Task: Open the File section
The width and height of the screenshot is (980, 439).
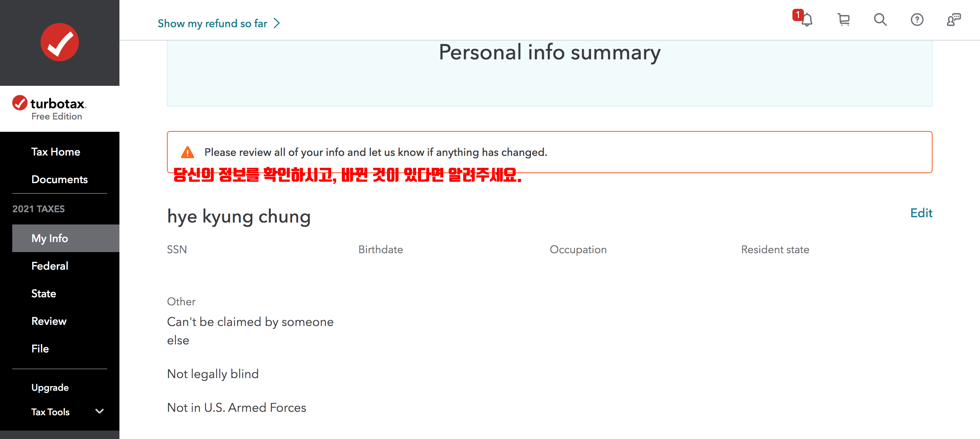Action: pos(40,349)
